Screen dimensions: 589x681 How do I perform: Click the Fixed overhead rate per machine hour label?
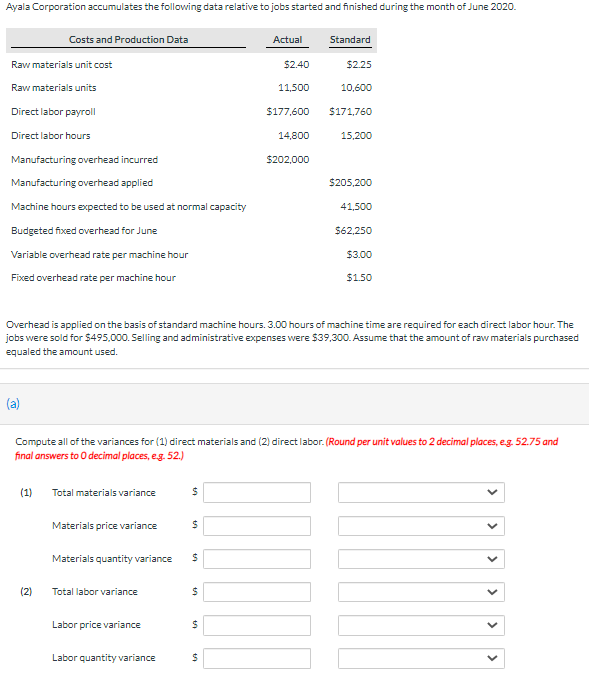click(93, 278)
